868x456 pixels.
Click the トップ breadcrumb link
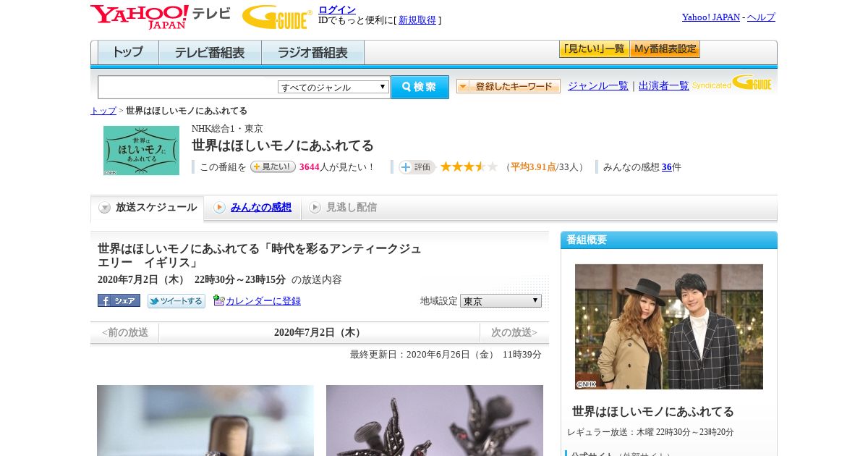pyautogui.click(x=103, y=111)
